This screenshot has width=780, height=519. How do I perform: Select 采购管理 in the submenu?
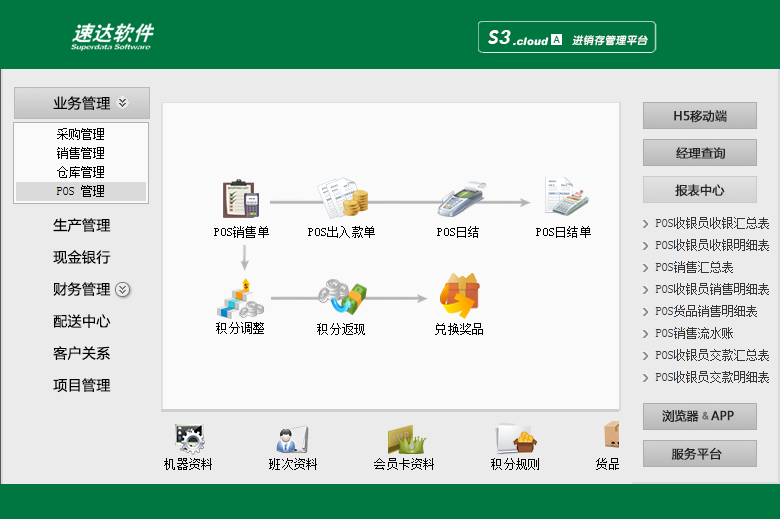[81, 134]
